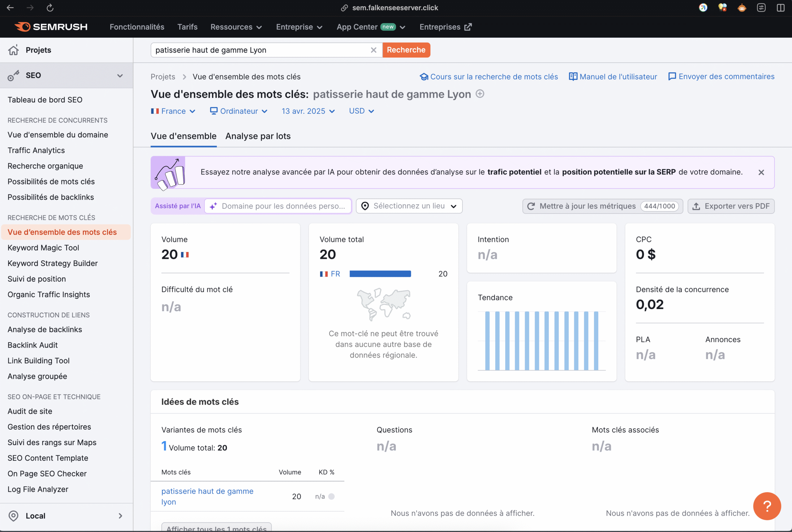
Task: Click the orange help question mark button
Action: 767,506
